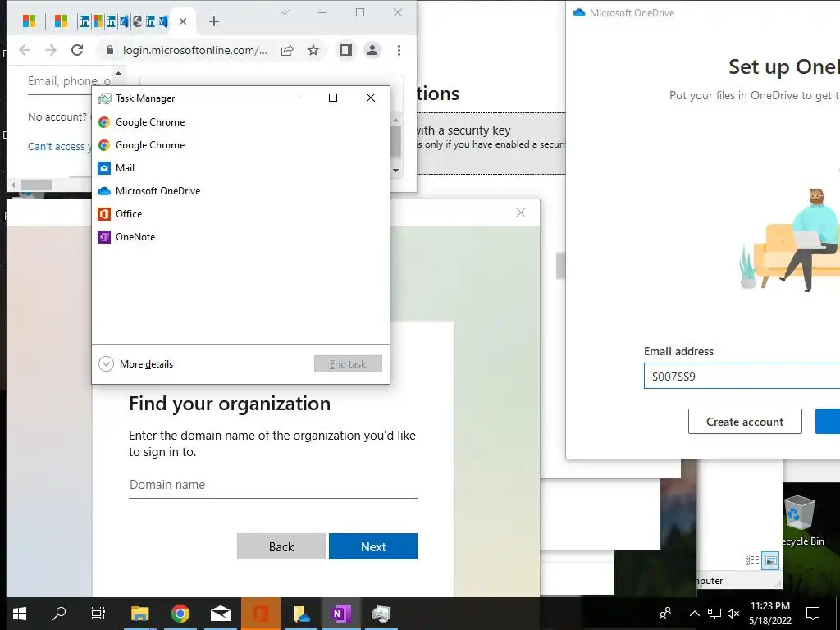
Task: Open Chrome's three-dot menu
Action: 399,50
